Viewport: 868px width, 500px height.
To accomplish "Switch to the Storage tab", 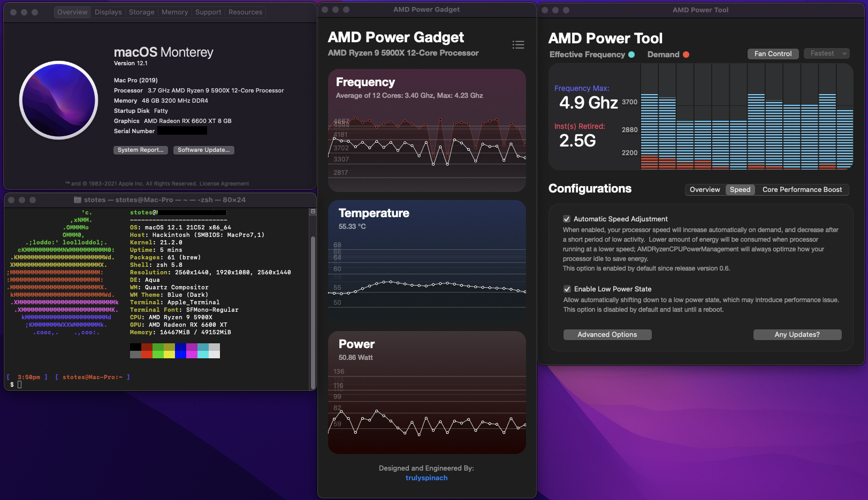I will tap(141, 12).
